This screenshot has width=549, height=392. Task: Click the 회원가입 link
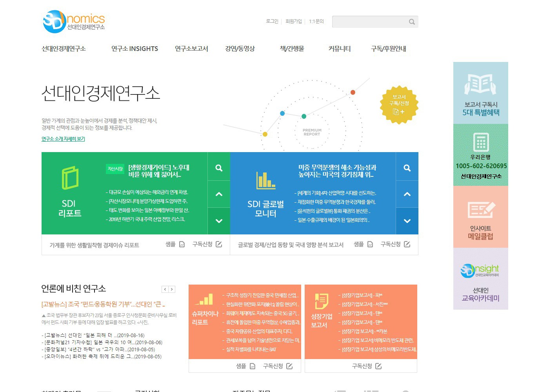293,21
